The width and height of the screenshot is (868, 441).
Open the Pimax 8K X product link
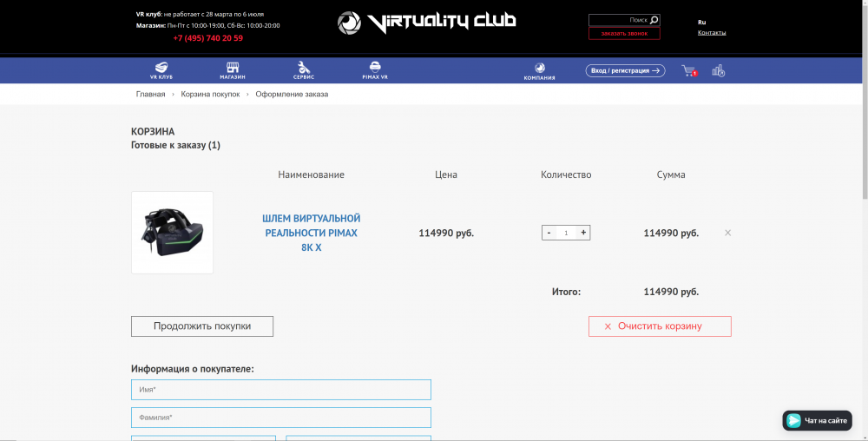coord(311,233)
